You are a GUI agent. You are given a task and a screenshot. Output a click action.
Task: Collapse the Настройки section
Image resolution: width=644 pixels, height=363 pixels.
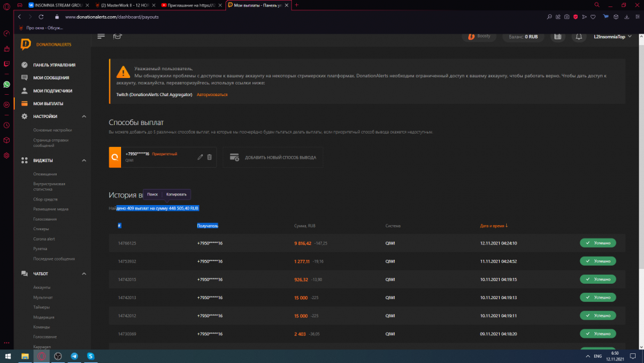click(x=84, y=116)
